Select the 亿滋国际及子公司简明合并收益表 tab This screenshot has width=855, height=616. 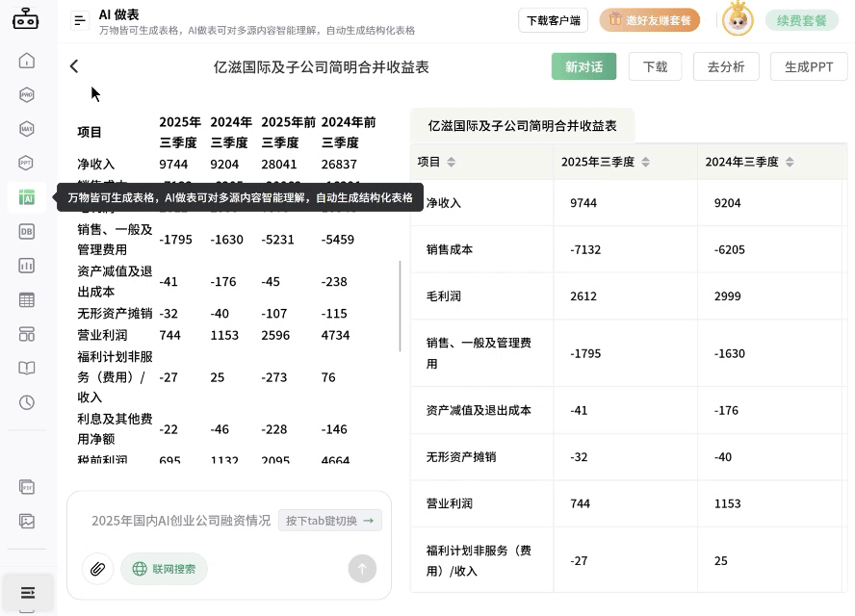pyautogui.click(x=521, y=125)
